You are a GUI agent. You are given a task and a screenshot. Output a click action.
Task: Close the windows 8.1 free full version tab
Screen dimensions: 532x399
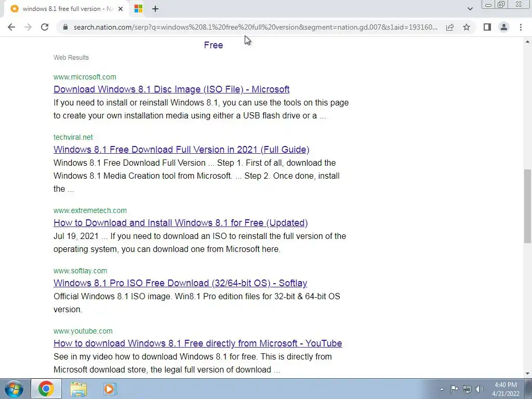pos(121,9)
